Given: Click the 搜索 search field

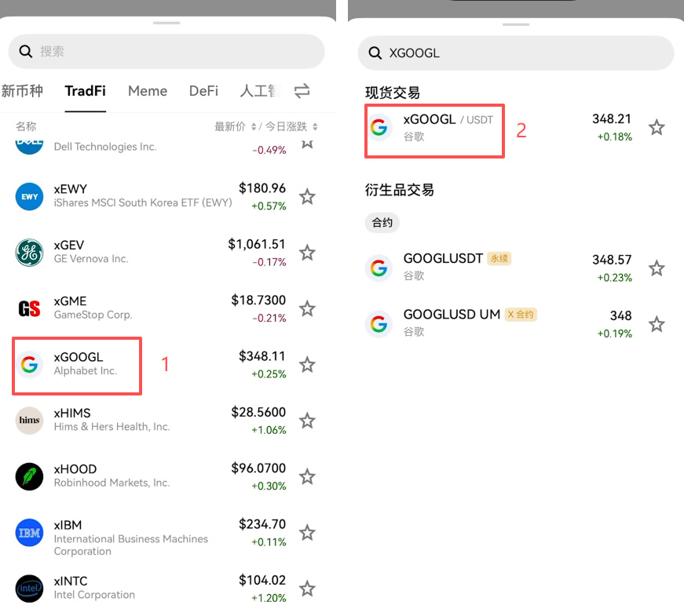Looking at the screenshot, I should 166,52.
